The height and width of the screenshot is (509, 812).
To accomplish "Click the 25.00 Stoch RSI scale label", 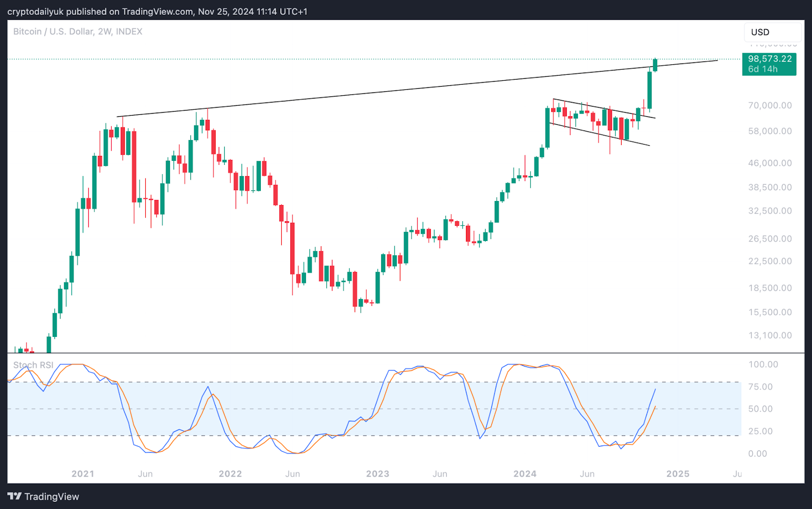I will pyautogui.click(x=760, y=431).
